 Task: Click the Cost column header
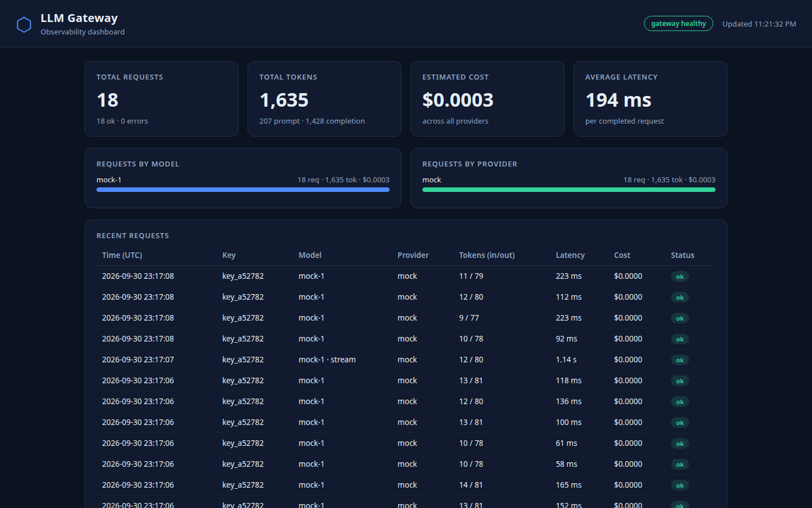[622, 255]
